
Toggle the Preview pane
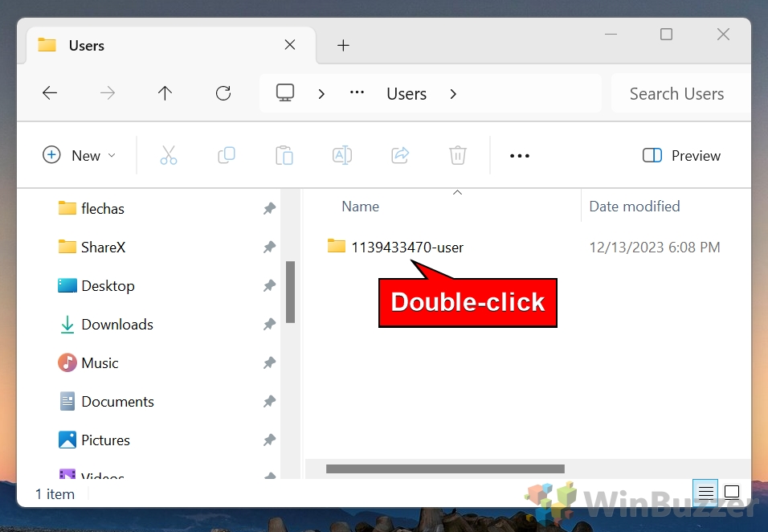682,156
